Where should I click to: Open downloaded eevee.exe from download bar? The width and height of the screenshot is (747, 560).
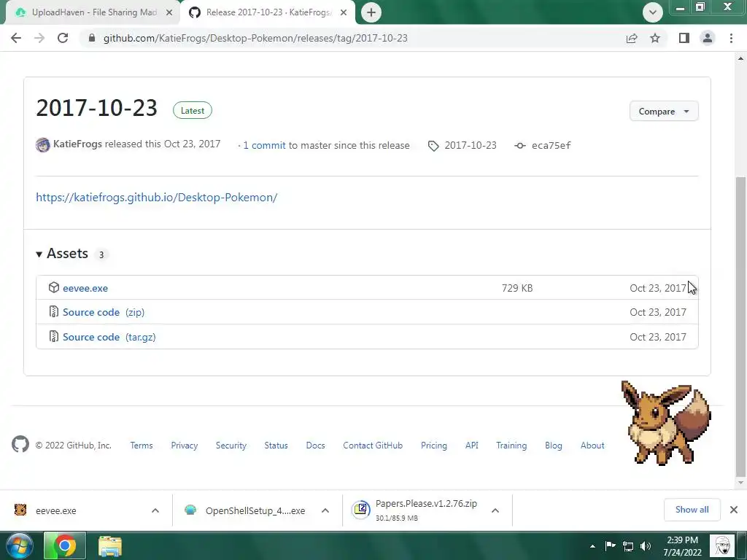click(56, 510)
